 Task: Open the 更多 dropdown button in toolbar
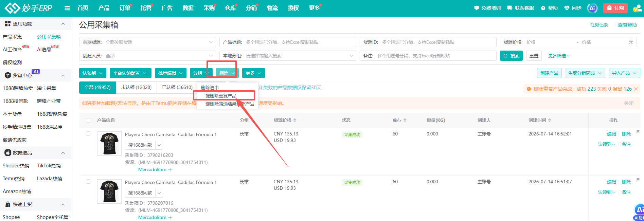point(253,73)
